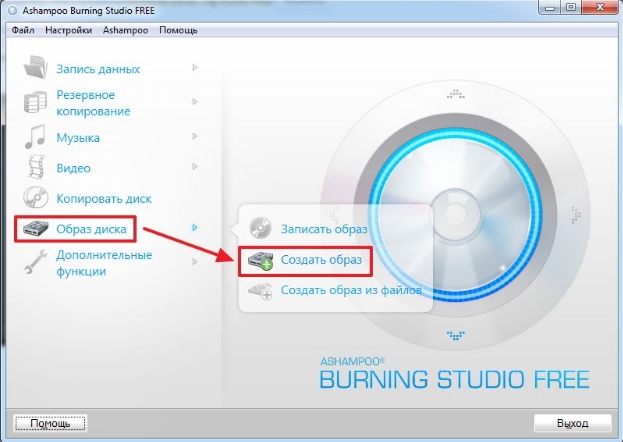The image size is (623, 442).
Task: Select the Резервное копирование label
Action: click(x=93, y=103)
